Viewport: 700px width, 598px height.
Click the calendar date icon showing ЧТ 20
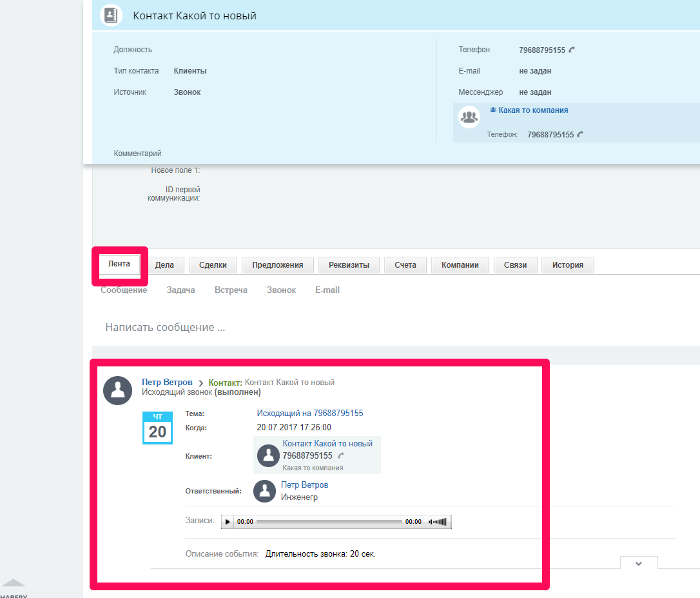[x=157, y=428]
